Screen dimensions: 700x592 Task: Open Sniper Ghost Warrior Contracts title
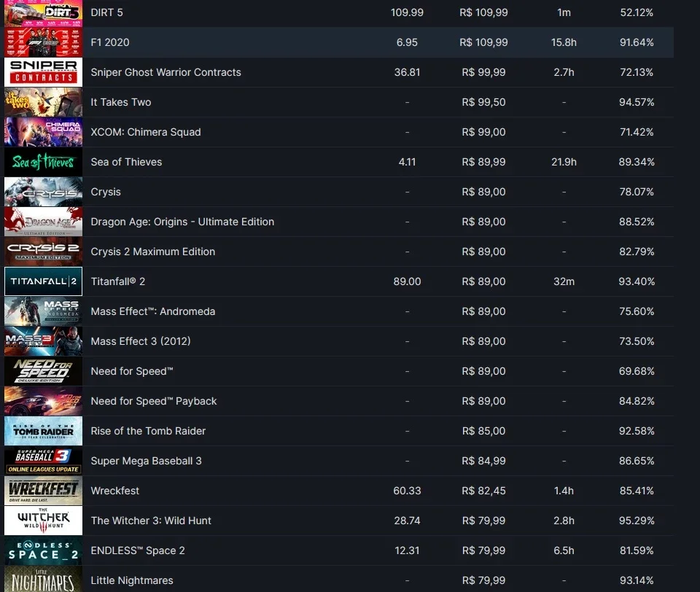tap(166, 72)
